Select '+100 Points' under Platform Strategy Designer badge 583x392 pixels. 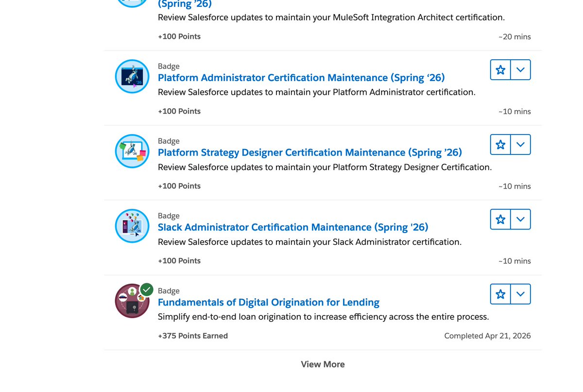[x=179, y=186]
